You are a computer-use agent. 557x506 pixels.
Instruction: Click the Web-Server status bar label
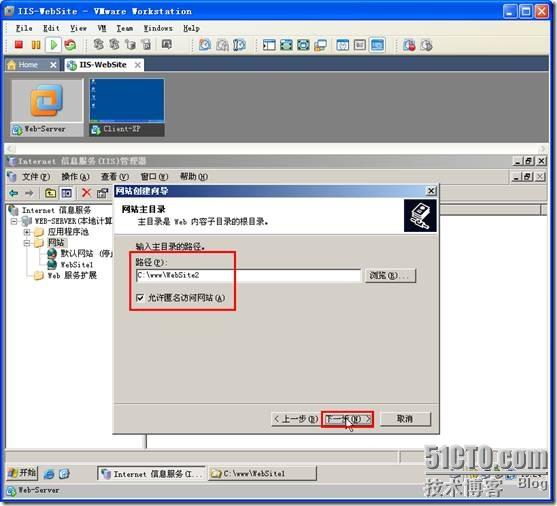pyautogui.click(x=38, y=490)
